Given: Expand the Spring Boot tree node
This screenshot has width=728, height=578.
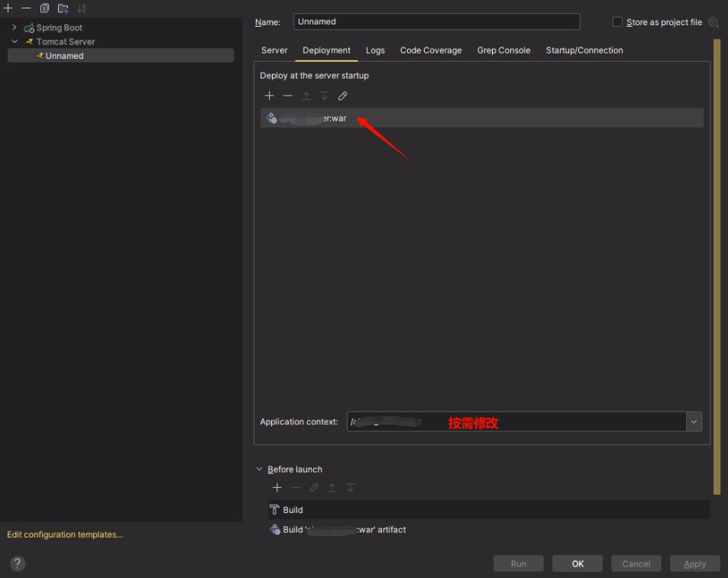Looking at the screenshot, I should tap(14, 27).
